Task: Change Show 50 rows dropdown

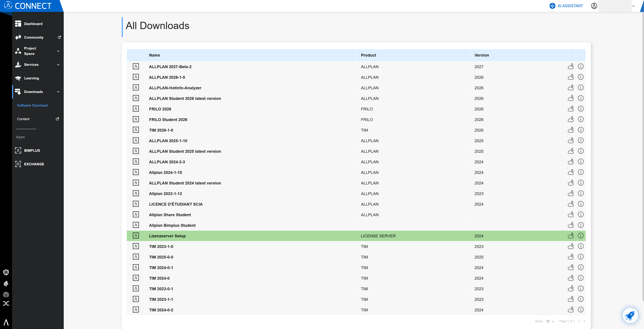Action: pos(550,321)
